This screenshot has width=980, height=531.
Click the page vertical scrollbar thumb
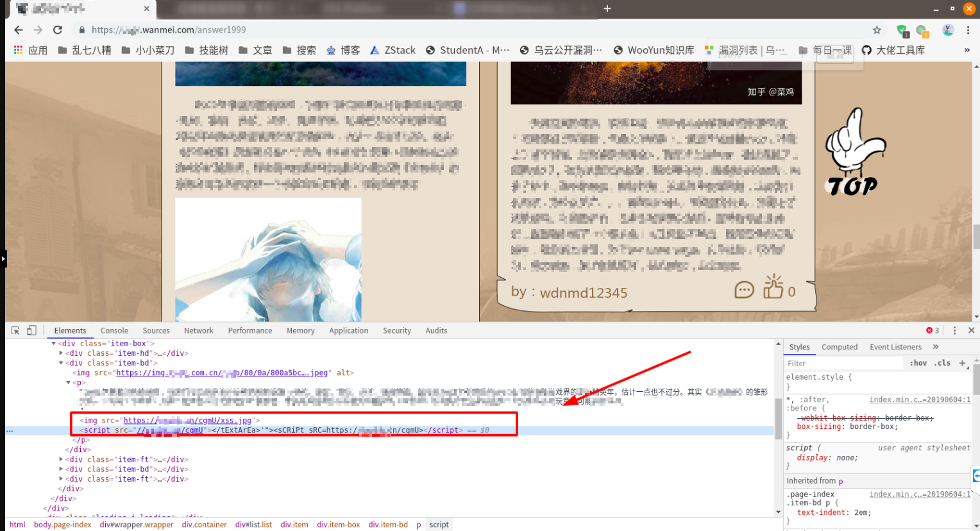[976, 236]
